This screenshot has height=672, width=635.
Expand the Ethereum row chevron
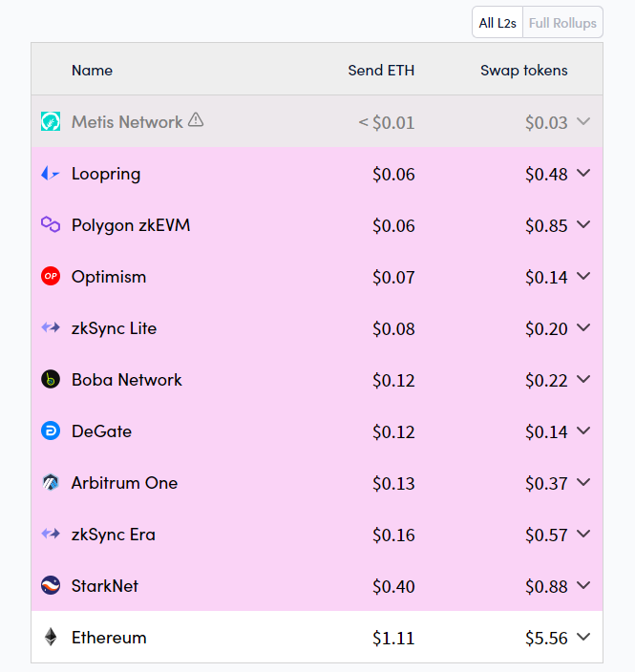point(584,638)
